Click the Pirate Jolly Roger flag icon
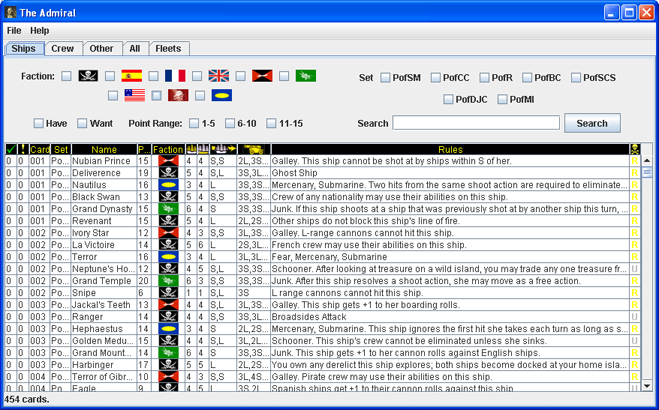This screenshot has width=659, height=410. click(88, 76)
